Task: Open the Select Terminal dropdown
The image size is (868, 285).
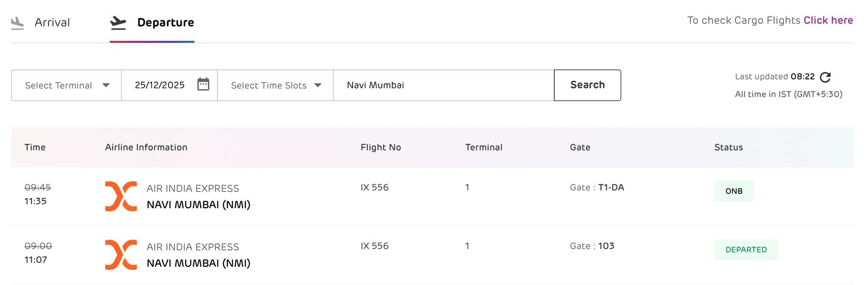Action: point(59,85)
